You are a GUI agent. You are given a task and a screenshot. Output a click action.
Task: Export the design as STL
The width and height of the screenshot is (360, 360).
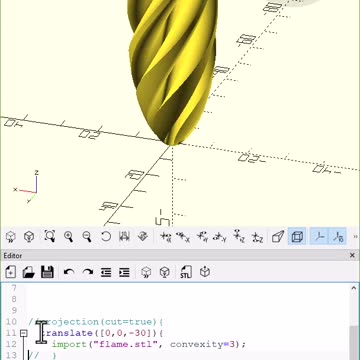186,272
